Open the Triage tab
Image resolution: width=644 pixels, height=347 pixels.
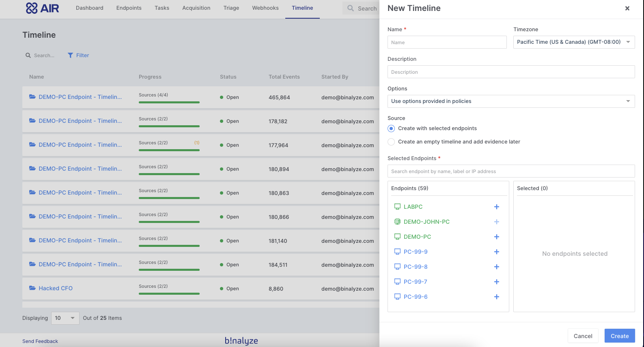pyautogui.click(x=231, y=8)
